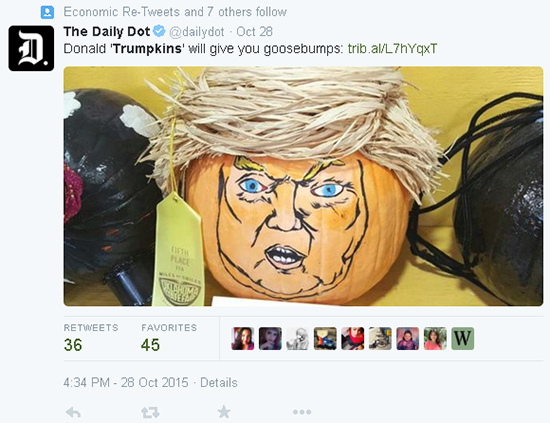
Task: Enlarge the Trump pumpkin photo
Action: pyautogui.click(x=303, y=186)
